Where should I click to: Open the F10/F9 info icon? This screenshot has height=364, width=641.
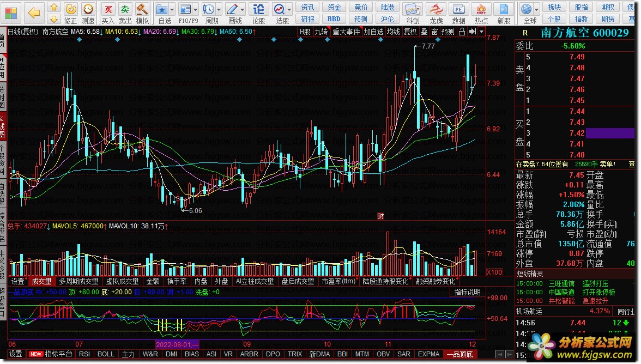(185, 9)
